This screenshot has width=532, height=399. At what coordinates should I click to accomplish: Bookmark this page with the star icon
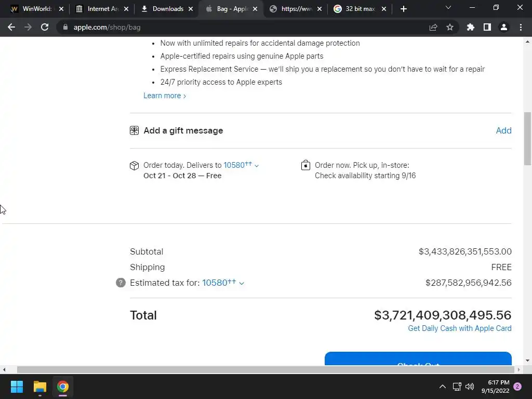[450, 27]
